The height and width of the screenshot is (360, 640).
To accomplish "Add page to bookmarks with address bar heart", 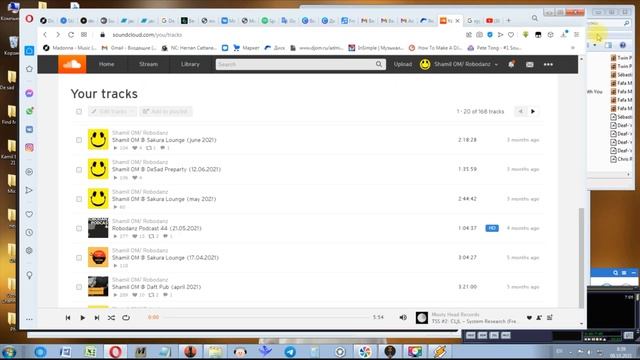I will [x=511, y=35].
